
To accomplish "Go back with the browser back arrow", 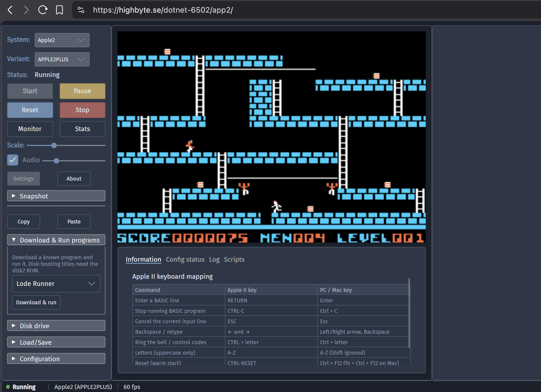I will [x=10, y=10].
